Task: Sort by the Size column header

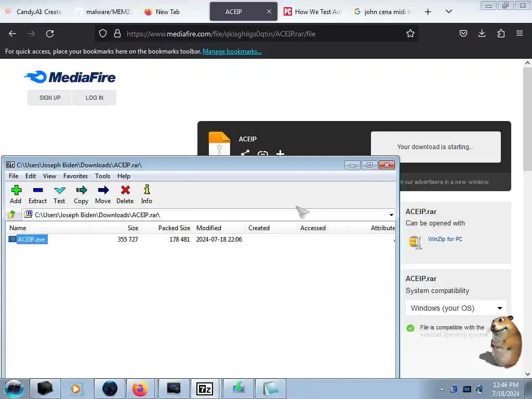Action: coord(115,228)
